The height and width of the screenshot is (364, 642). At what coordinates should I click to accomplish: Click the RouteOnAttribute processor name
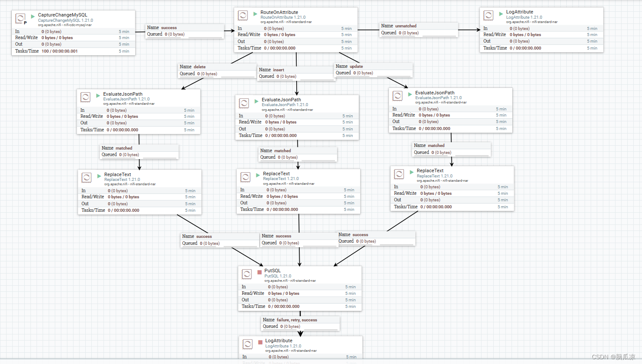[x=279, y=12]
